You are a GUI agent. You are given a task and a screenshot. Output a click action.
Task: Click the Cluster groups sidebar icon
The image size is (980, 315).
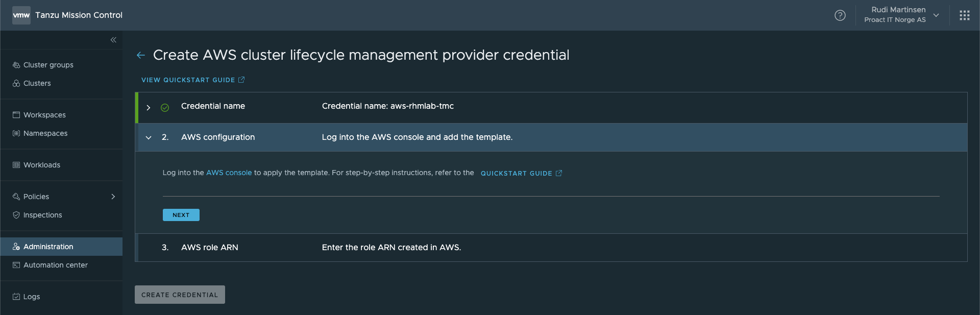[x=16, y=65]
